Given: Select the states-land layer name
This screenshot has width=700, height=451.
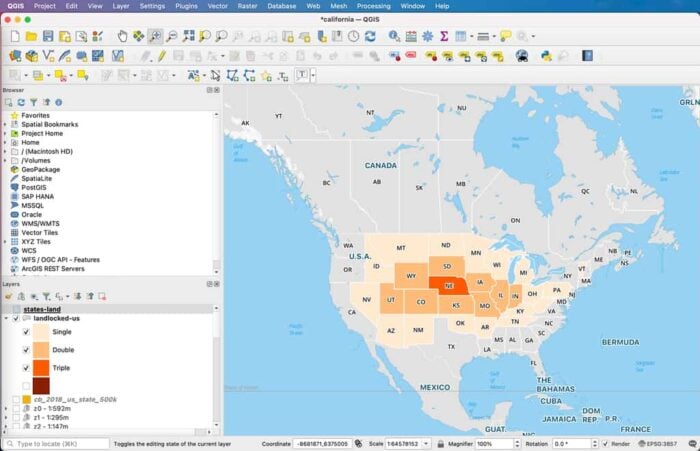Looking at the screenshot, I should [42, 309].
